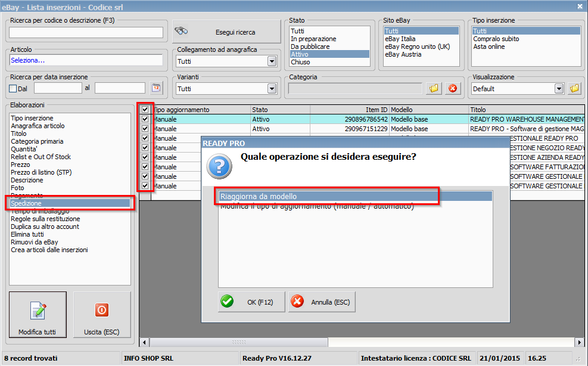588x366 pixels.
Task: Click the Uscita (ESC) button
Action: click(x=102, y=315)
